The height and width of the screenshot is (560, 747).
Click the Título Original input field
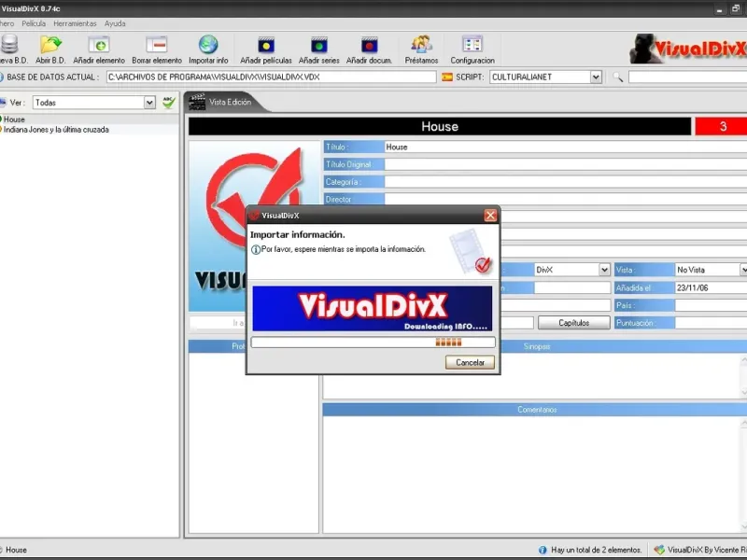(x=566, y=164)
